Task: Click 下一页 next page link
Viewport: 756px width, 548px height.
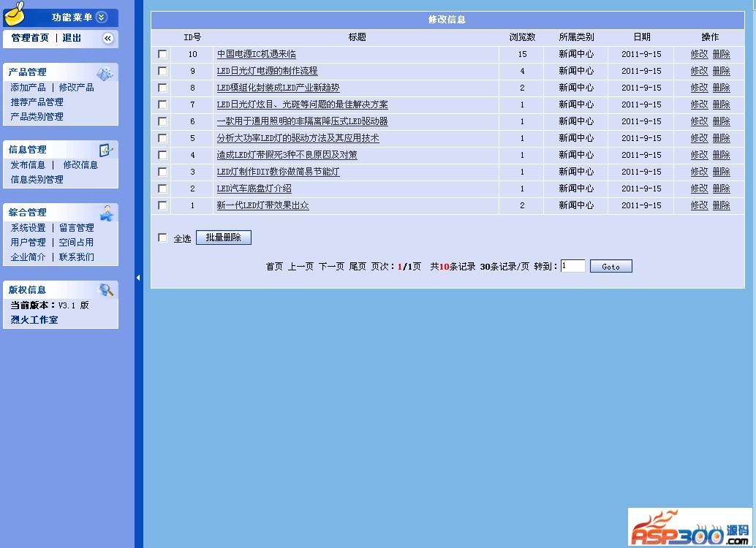Action: coord(331,267)
